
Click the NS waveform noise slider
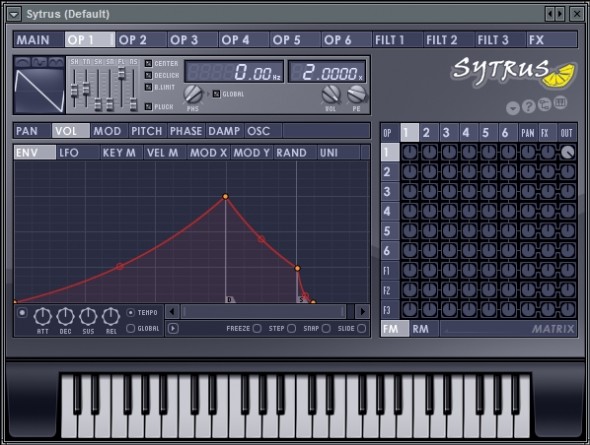[133, 89]
